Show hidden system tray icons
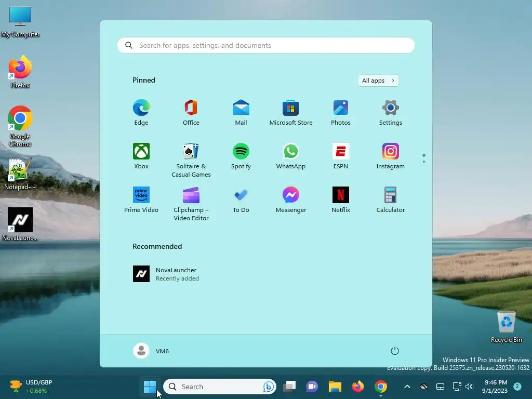 [407, 387]
